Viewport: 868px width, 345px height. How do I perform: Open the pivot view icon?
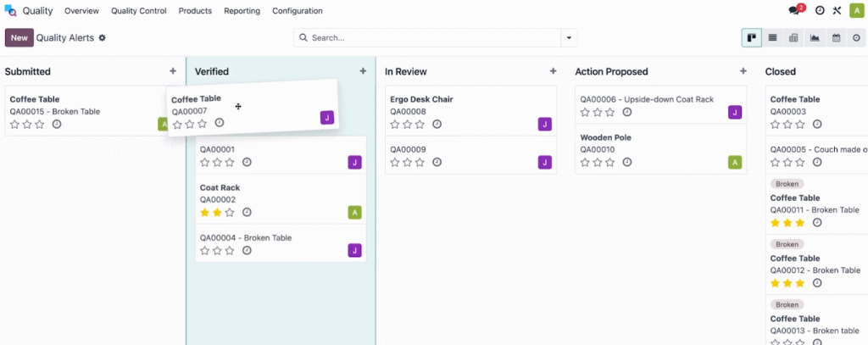(793, 37)
